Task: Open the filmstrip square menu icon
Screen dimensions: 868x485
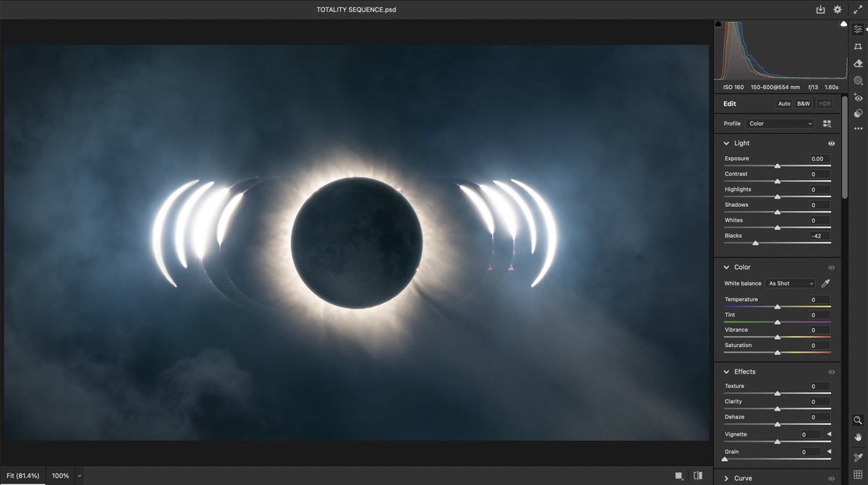Action: click(678, 476)
